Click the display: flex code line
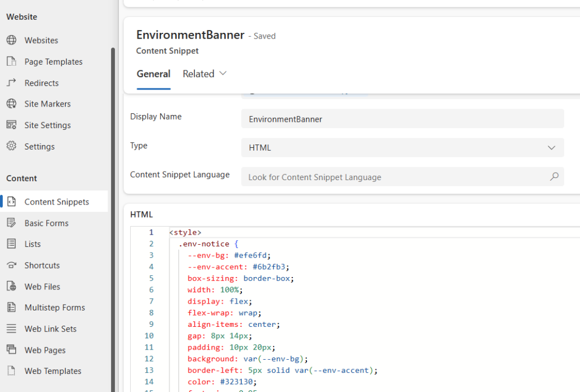The height and width of the screenshot is (392, 580). 220,301
